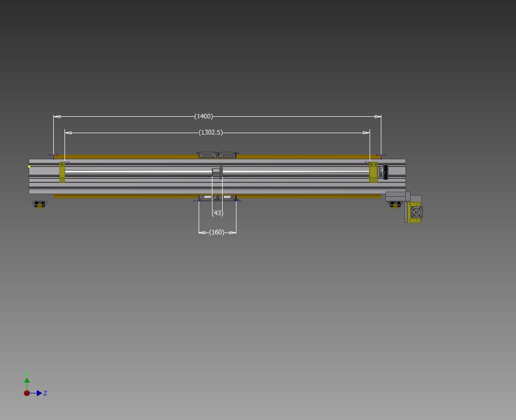The height and width of the screenshot is (420, 516).
Task: Pick the ball screw nut at shaft center
Action: 218,172
